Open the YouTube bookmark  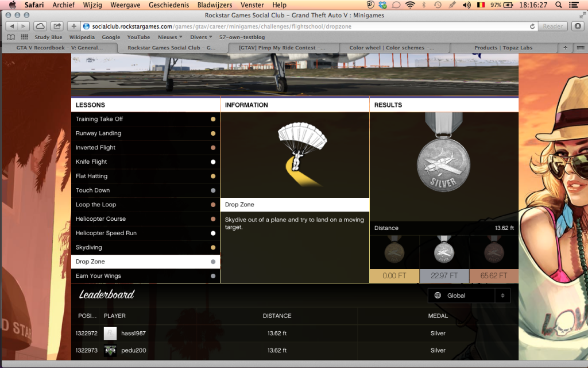pos(138,37)
